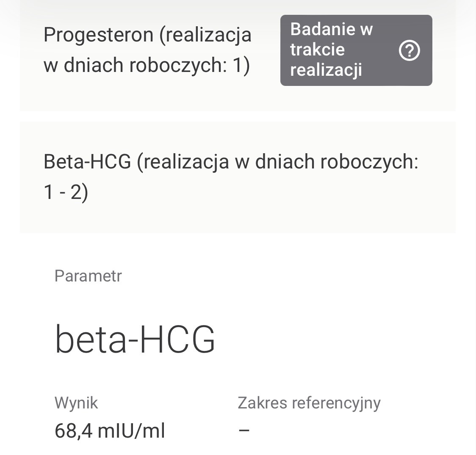Viewport: 476px width, 455px height.
Task: Click the word "realizacji" in the status badge
Action: pos(326,69)
